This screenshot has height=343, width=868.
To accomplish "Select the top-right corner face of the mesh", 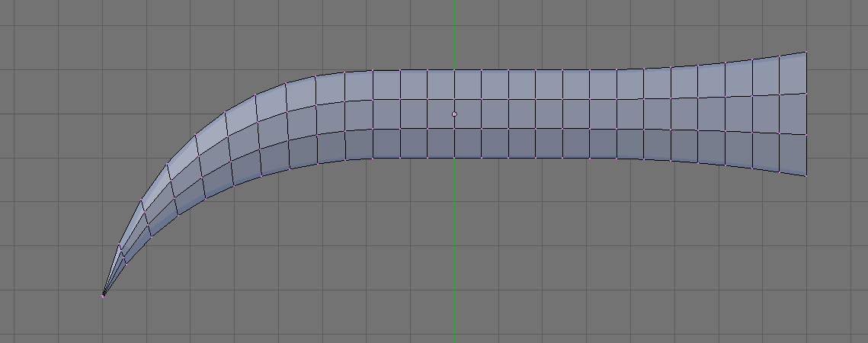I will coord(793,75).
